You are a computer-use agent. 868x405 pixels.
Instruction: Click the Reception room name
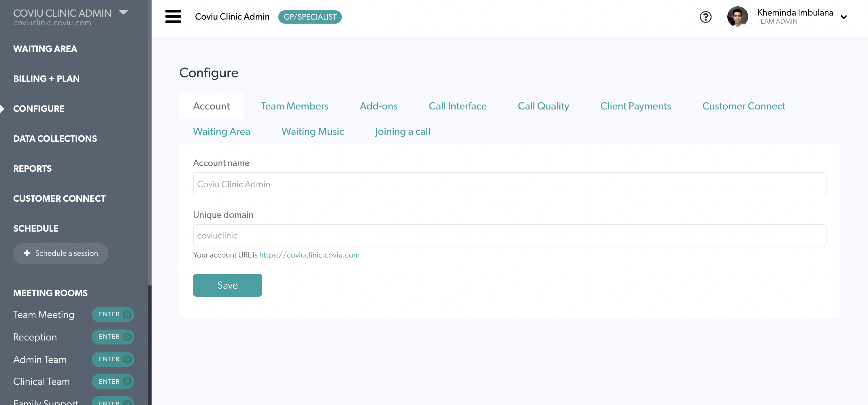click(35, 337)
